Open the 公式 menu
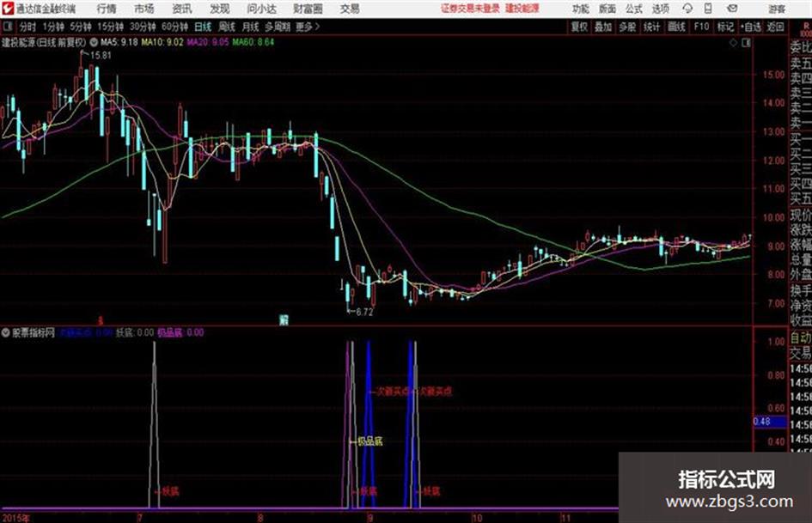Viewport: 812px width, 523px height. (x=634, y=9)
